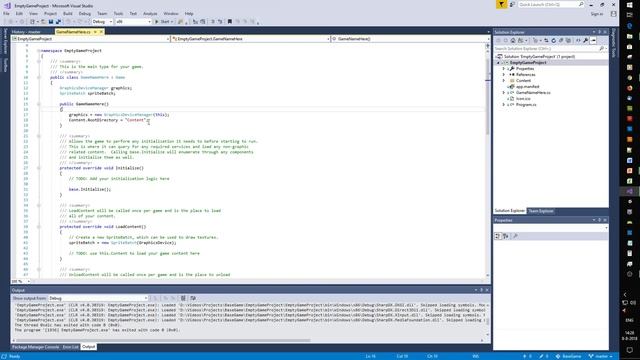Click the feedback icon beside notifications flag

coord(512,4)
